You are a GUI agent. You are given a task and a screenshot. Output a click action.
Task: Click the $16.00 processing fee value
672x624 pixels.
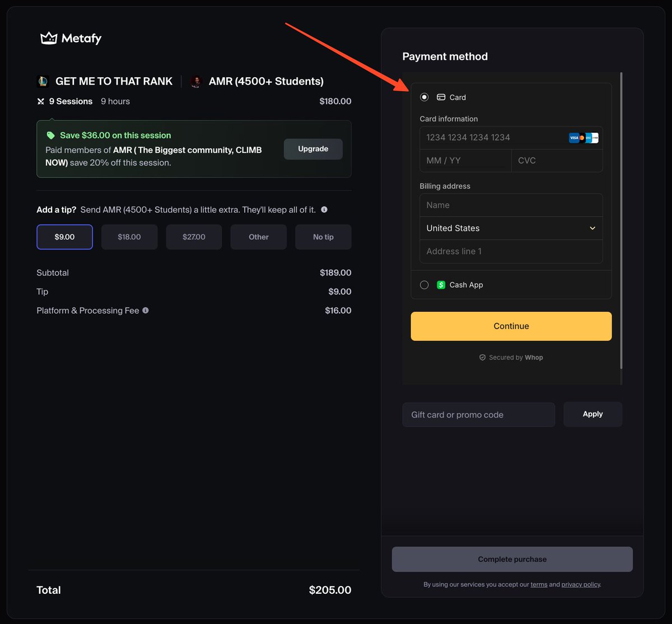click(x=338, y=310)
